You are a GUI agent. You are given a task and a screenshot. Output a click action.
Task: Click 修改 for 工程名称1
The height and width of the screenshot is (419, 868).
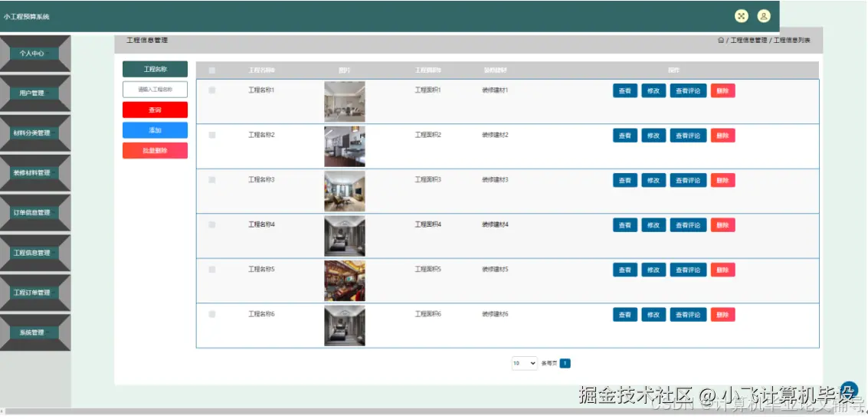[653, 91]
